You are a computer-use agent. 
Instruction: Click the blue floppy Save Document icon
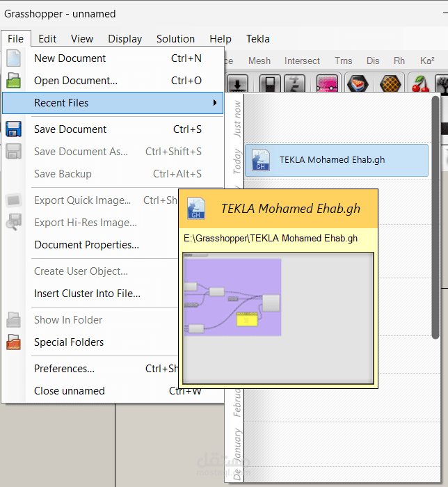[x=13, y=129]
